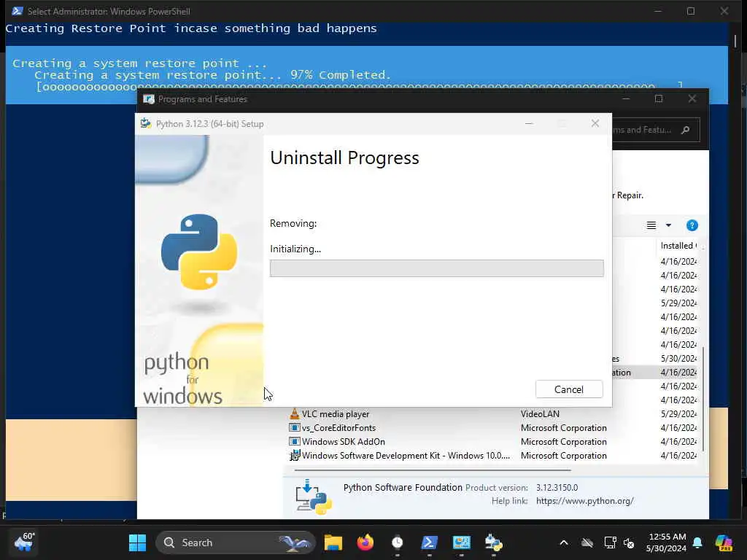The width and height of the screenshot is (747, 560).
Task: Switch to Python setup taskbar icon
Action: (x=494, y=542)
